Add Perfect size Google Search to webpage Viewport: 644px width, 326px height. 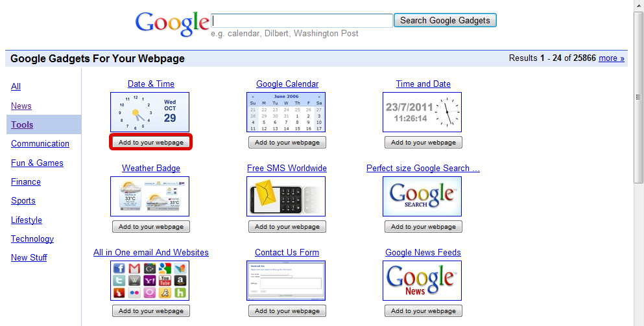(423, 227)
